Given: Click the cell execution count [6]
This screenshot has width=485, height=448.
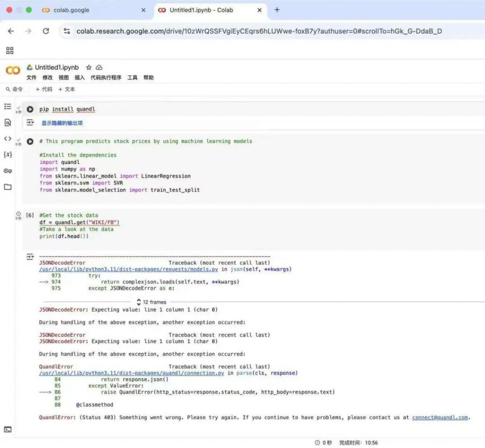Looking at the screenshot, I should 30,215.
